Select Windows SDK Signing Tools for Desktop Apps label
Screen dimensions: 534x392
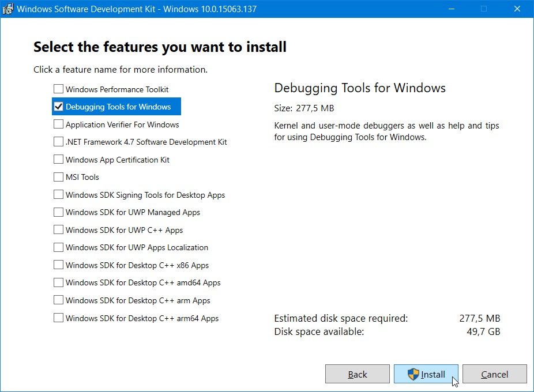tap(145, 195)
